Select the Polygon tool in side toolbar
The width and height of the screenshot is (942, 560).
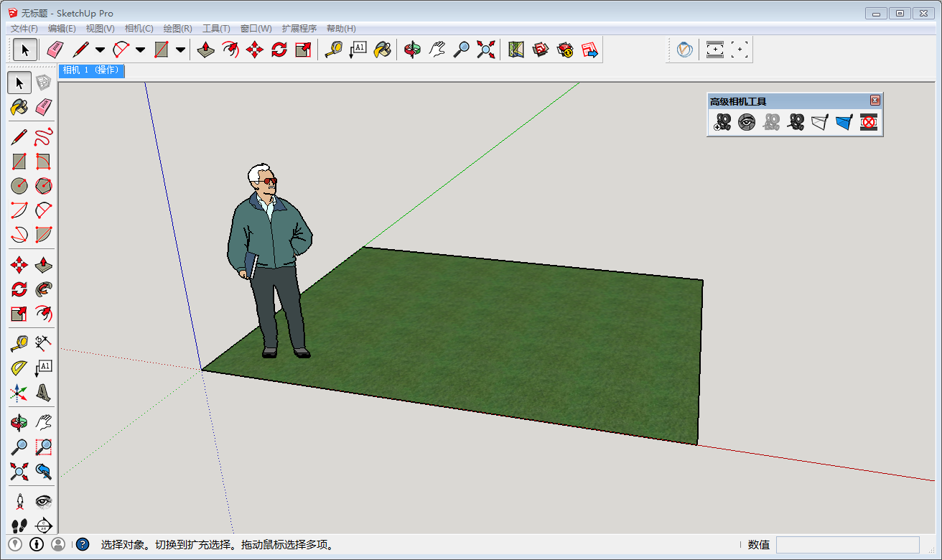click(x=44, y=186)
